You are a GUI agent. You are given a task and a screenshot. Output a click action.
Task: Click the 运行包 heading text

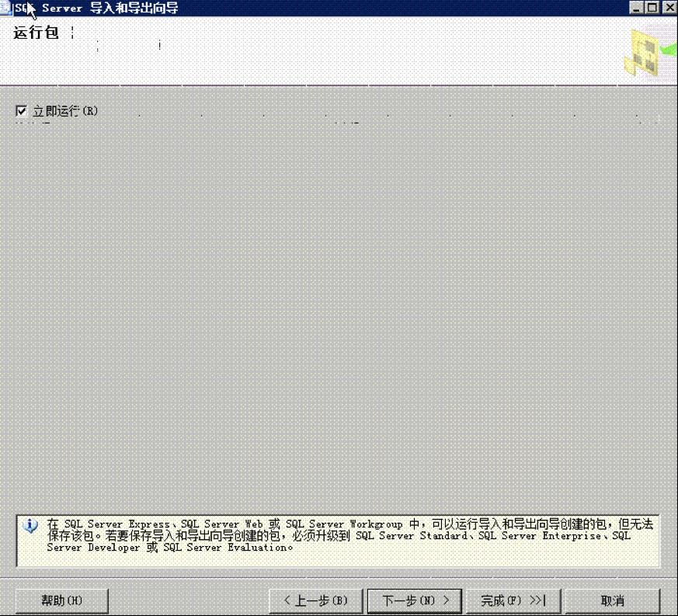coord(36,33)
